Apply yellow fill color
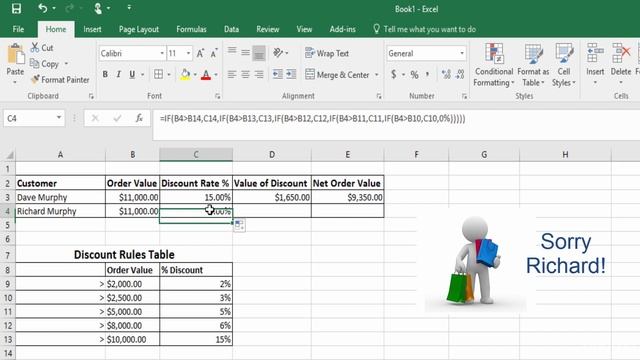The height and width of the screenshot is (360, 640). [185, 74]
